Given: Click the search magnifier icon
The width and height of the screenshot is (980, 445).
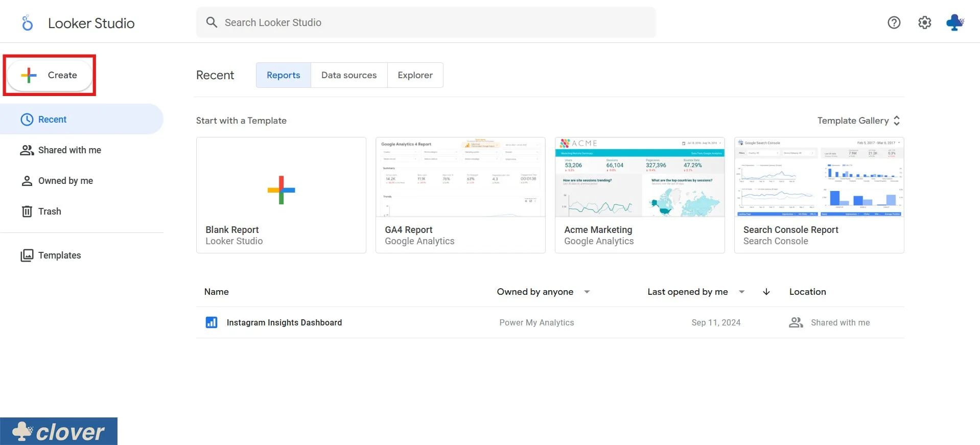Looking at the screenshot, I should click(212, 22).
